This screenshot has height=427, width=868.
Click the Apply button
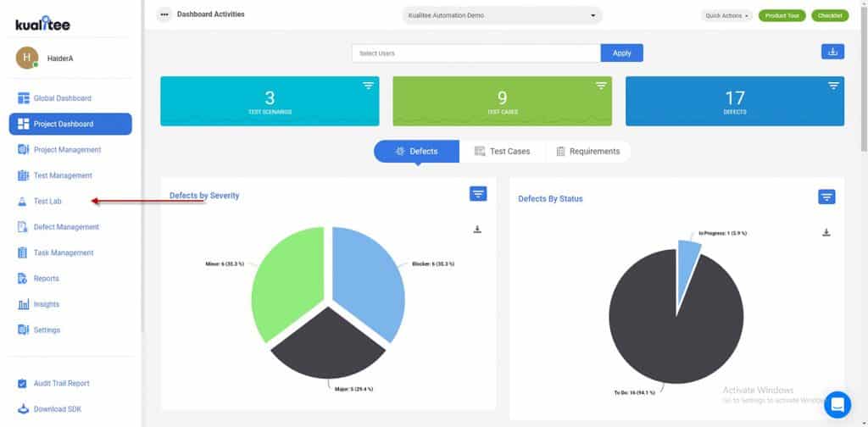click(621, 53)
